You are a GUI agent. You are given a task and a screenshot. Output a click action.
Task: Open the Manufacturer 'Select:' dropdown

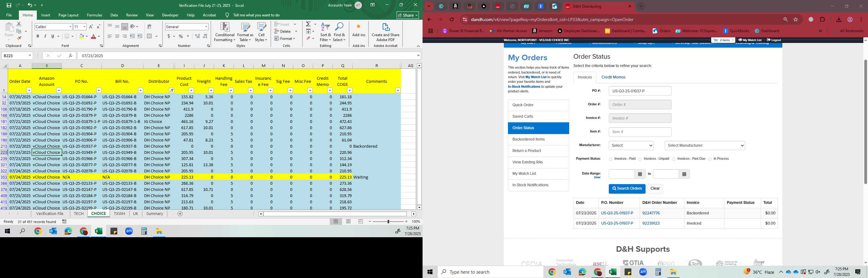tap(631, 145)
